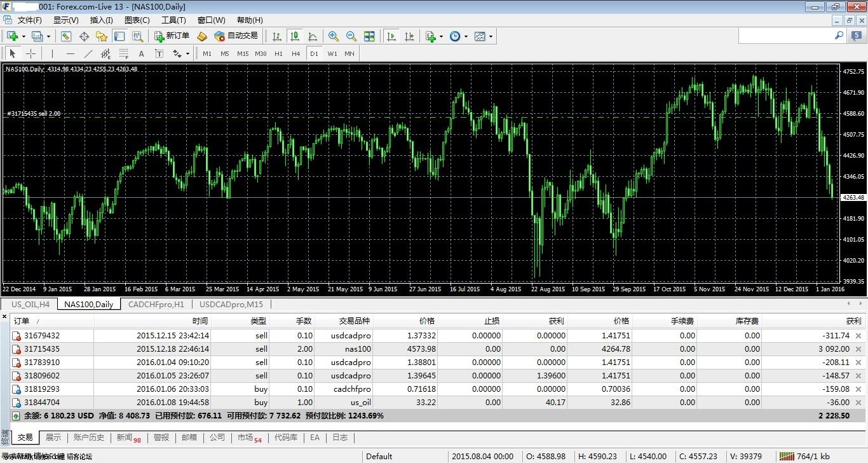
Task: Click the search input field
Action: [792, 36]
